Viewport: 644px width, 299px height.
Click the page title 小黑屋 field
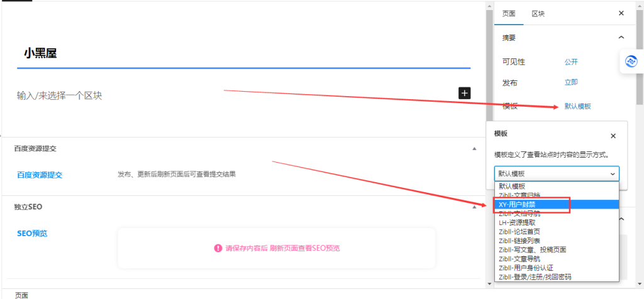pyautogui.click(x=243, y=53)
